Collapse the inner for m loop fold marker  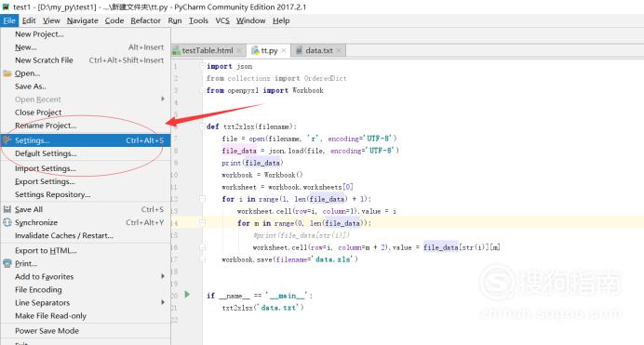click(202, 223)
